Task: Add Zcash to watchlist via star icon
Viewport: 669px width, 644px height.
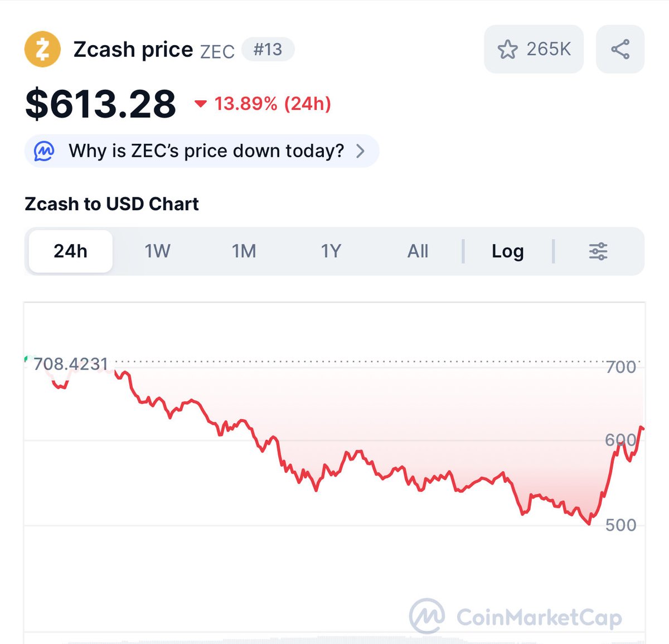Action: 507,49
